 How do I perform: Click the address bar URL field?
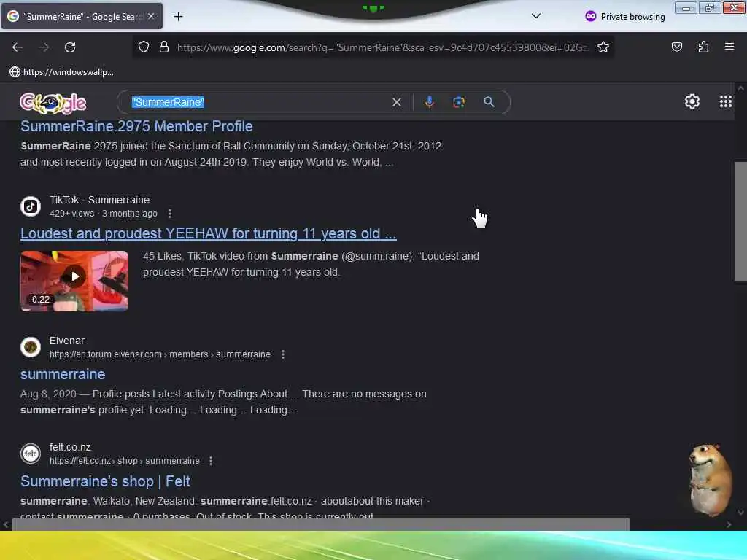tap(382, 47)
